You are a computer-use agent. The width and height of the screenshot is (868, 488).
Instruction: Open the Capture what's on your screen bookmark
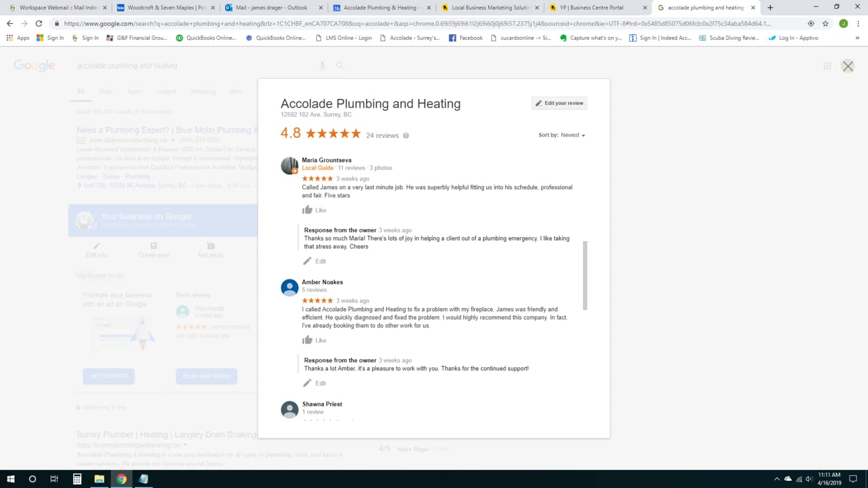pos(591,38)
